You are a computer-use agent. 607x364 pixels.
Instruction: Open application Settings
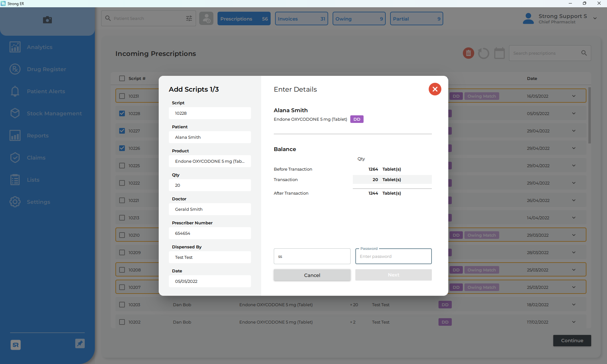coord(39,202)
